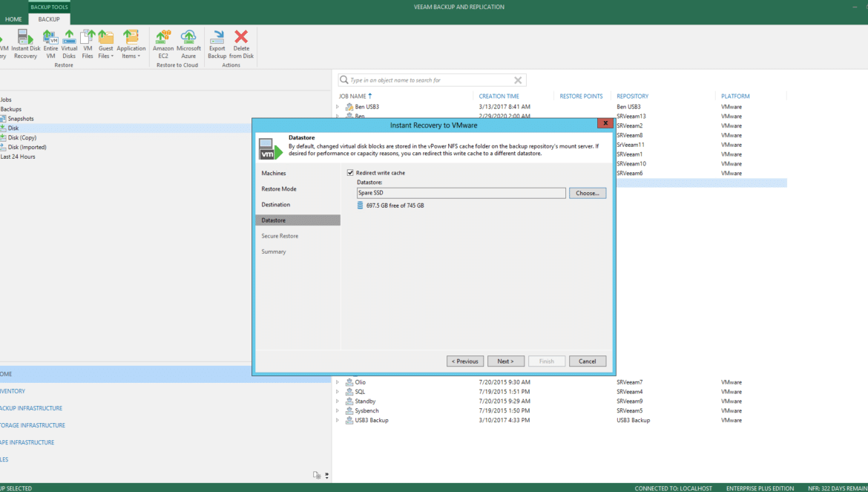
Task: Restore to Microsoft Azure
Action: pos(188,45)
